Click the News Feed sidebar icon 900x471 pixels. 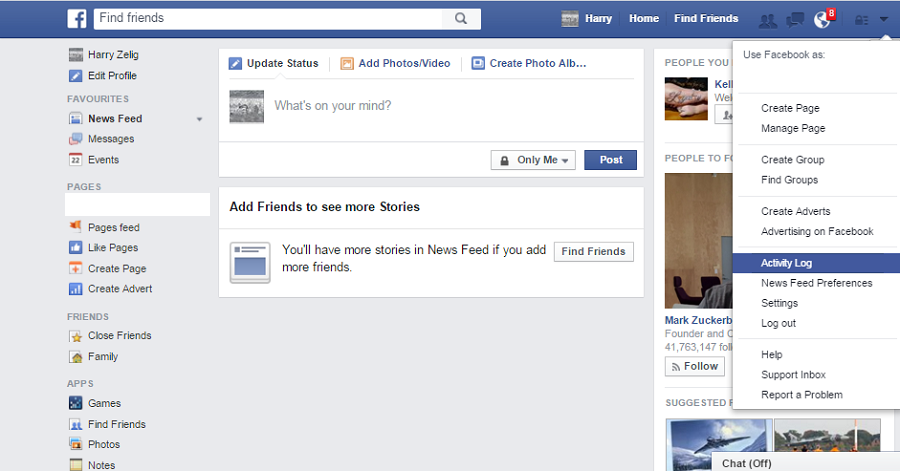click(76, 119)
